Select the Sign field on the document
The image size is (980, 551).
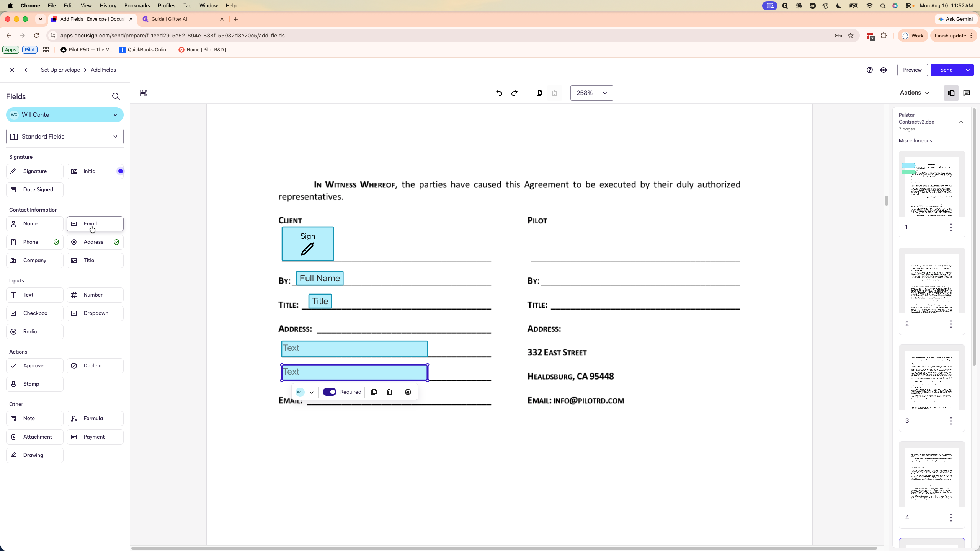point(308,244)
